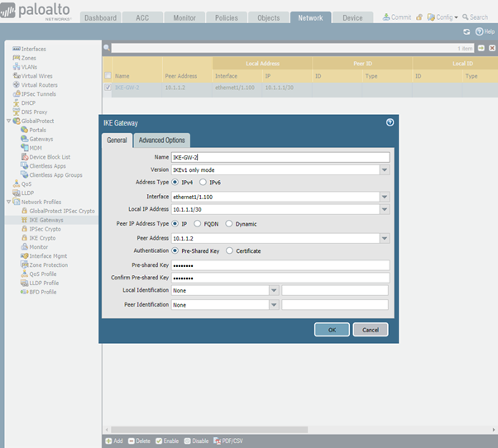The height and width of the screenshot is (448, 498).
Task: Click the PDF/CSV export icon
Action: [x=218, y=441]
